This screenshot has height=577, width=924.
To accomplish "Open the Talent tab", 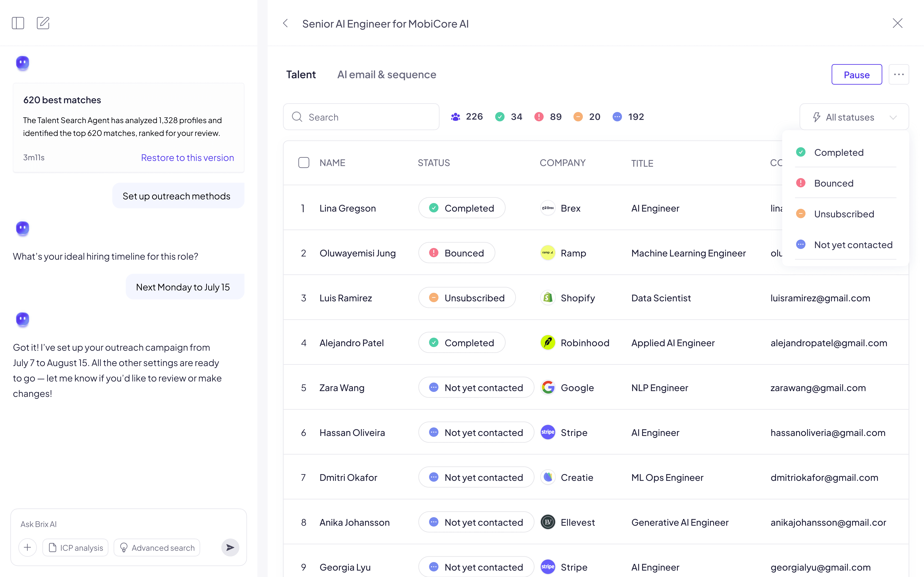I will (x=301, y=74).
